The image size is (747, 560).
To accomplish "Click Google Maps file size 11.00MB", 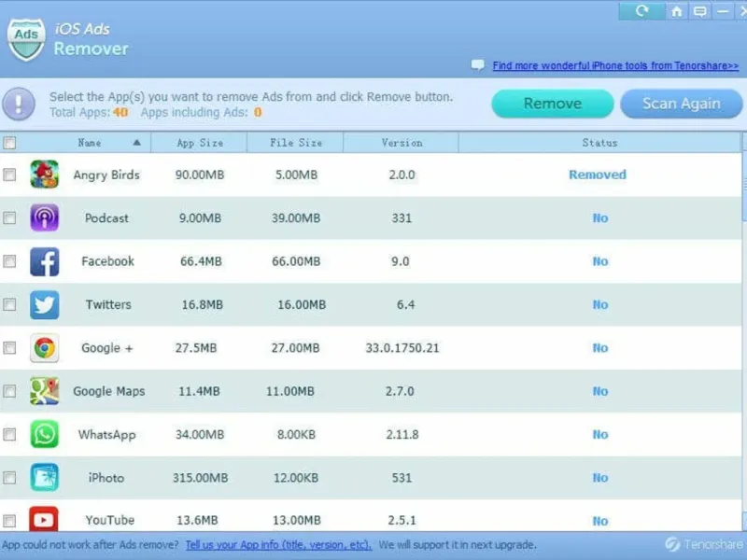I will click(x=290, y=391).
